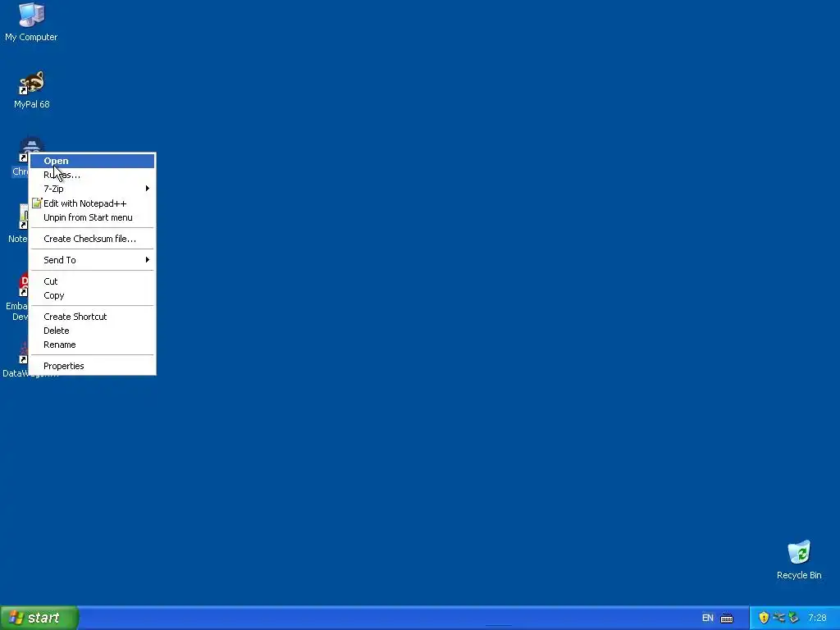Viewport: 840px width, 630px height.
Task: Select Create Shortcut entry
Action: (92, 317)
